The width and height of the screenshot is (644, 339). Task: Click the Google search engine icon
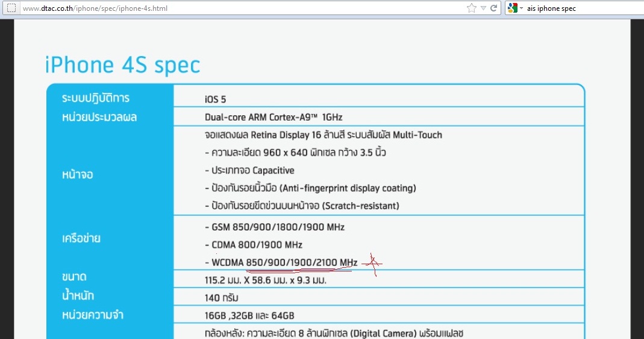512,8
